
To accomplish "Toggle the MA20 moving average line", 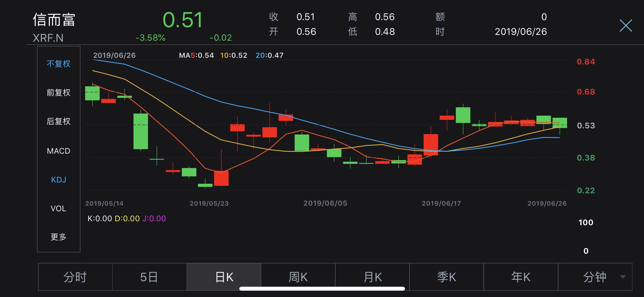I will [x=270, y=55].
